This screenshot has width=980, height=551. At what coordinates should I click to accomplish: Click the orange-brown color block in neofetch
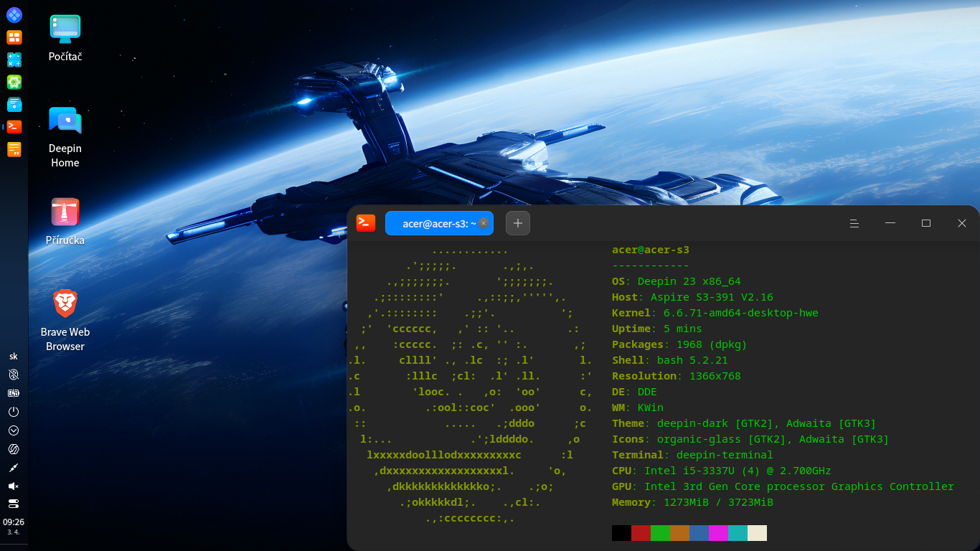(x=679, y=533)
